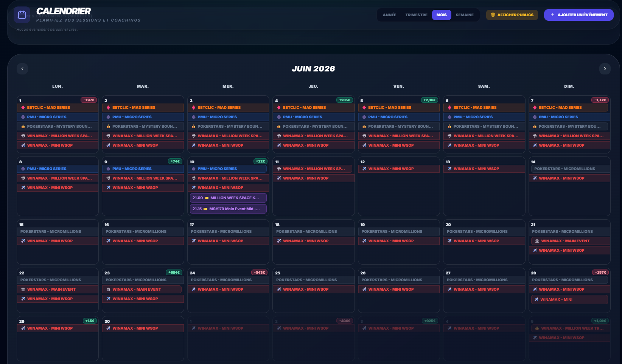Click Mini WSOP icon on June 12
The height and width of the screenshot is (364, 622).
(364, 169)
